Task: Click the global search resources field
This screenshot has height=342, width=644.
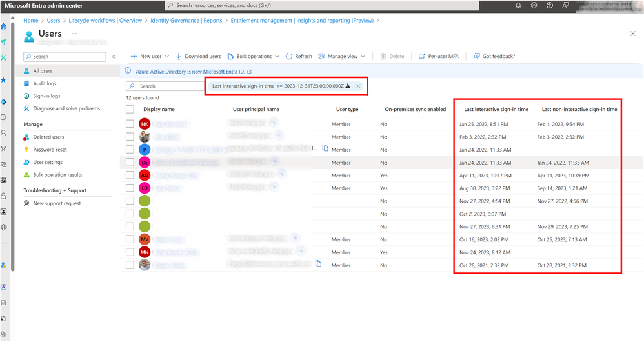Action: pyautogui.click(x=322, y=5)
